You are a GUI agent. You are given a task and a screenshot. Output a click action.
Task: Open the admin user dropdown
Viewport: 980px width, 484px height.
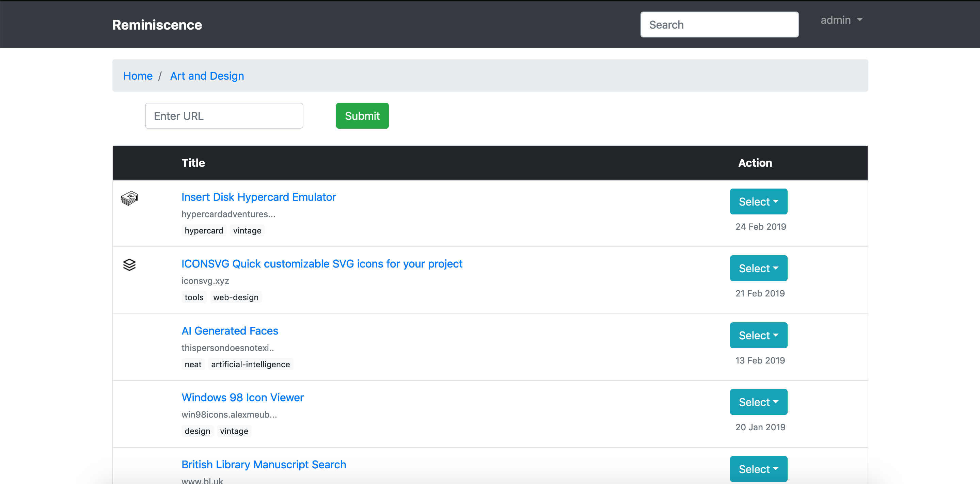pyautogui.click(x=841, y=20)
